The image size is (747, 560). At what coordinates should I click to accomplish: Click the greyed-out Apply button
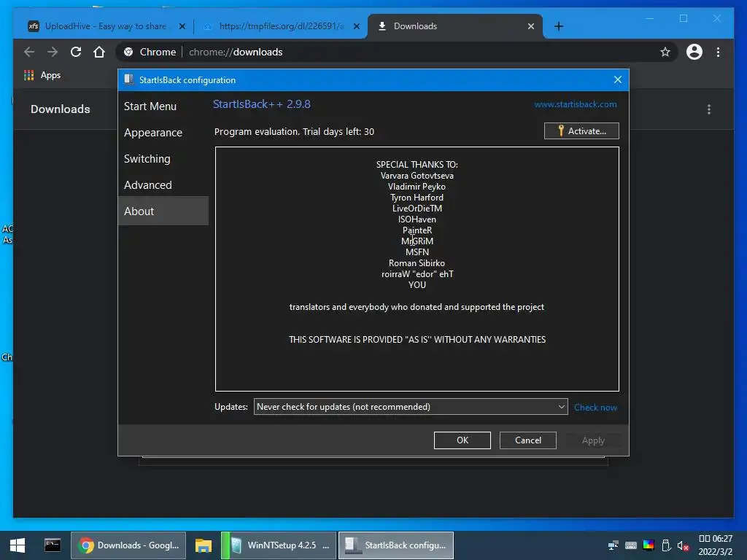[x=593, y=440]
